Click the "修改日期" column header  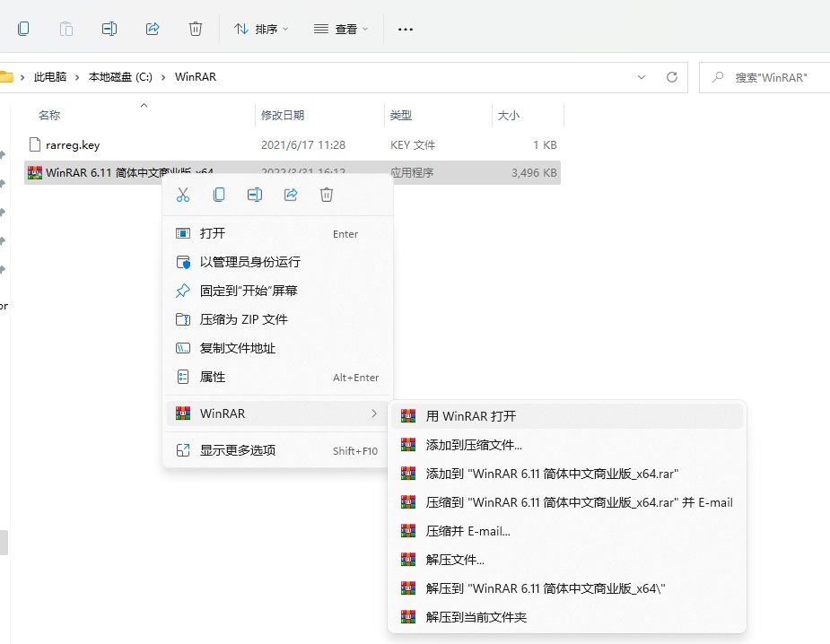tap(283, 116)
